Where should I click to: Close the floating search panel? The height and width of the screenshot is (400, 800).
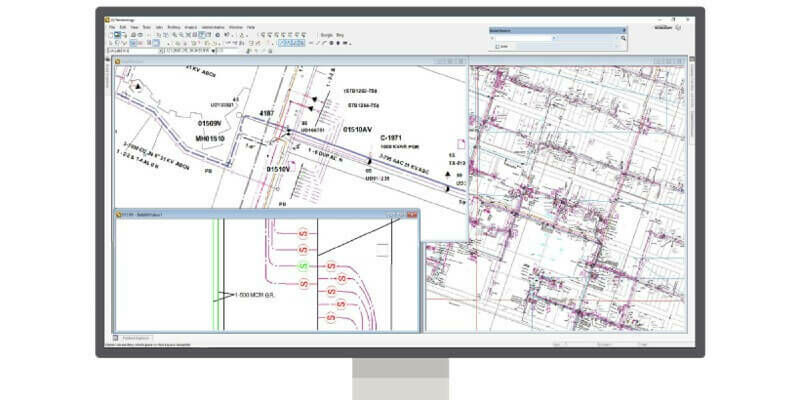624,30
